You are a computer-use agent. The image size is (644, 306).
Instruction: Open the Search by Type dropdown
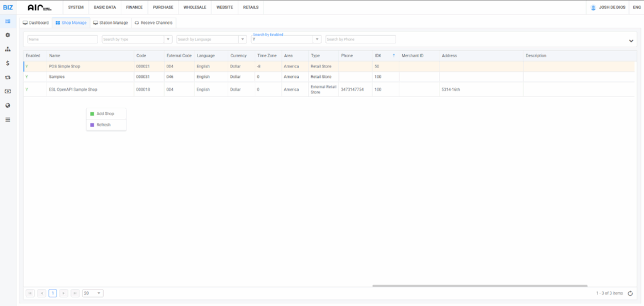[x=136, y=39]
